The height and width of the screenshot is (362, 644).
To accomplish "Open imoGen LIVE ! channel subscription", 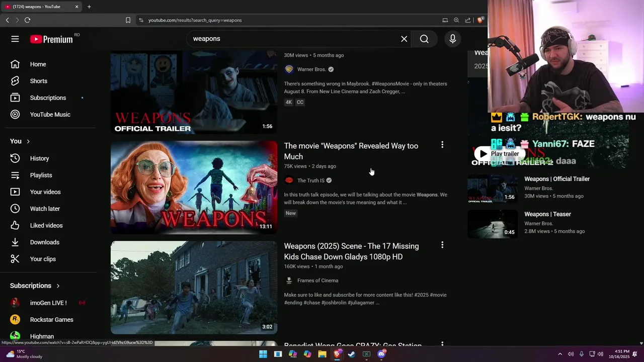I will [48, 303].
